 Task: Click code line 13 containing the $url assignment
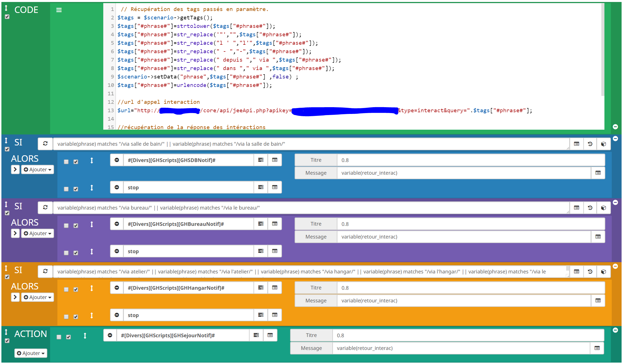[324, 111]
